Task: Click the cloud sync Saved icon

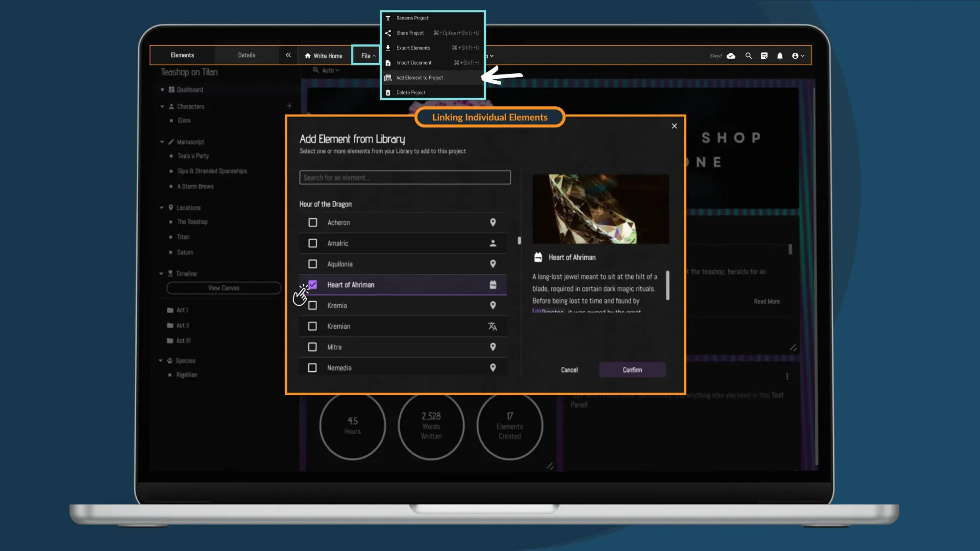Action: (x=731, y=56)
